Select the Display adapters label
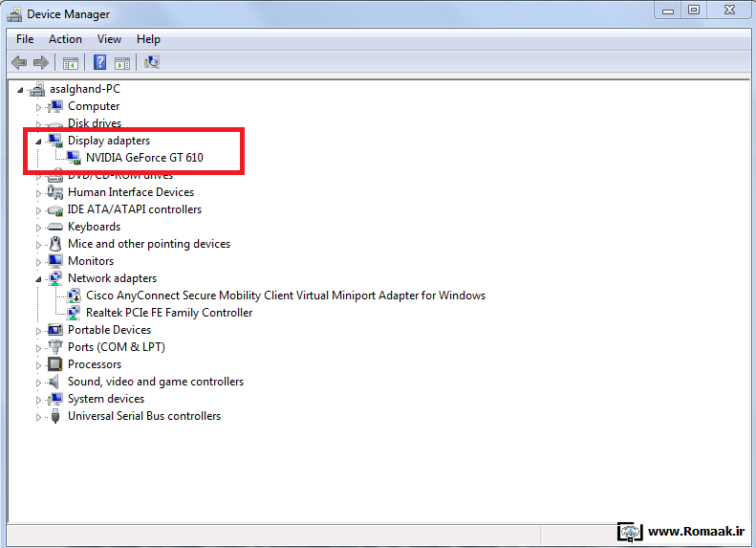The width and height of the screenshot is (756, 548). point(109,141)
